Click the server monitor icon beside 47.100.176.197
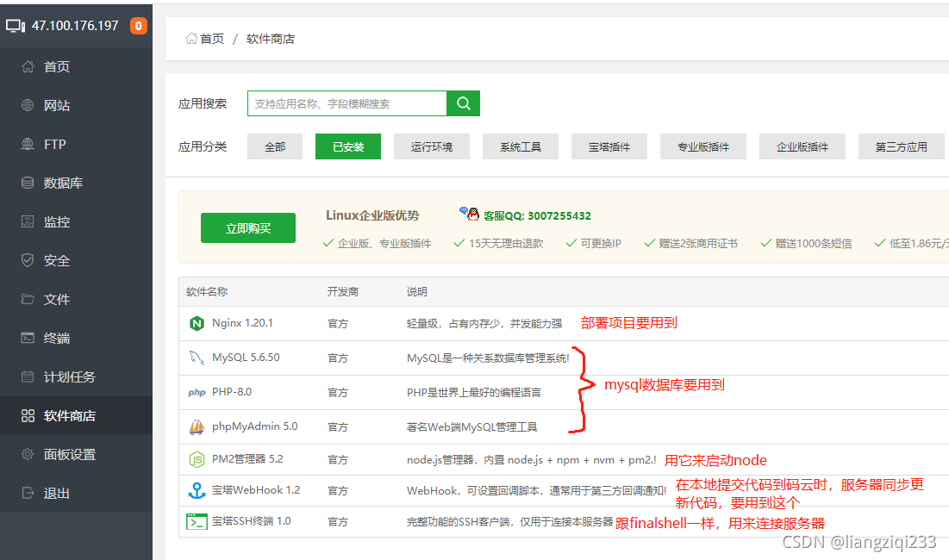949x560 pixels. [16, 25]
